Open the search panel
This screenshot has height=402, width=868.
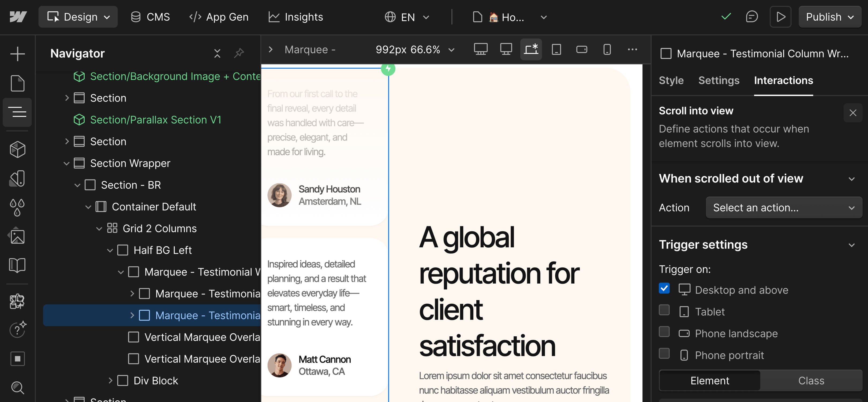(x=17, y=388)
